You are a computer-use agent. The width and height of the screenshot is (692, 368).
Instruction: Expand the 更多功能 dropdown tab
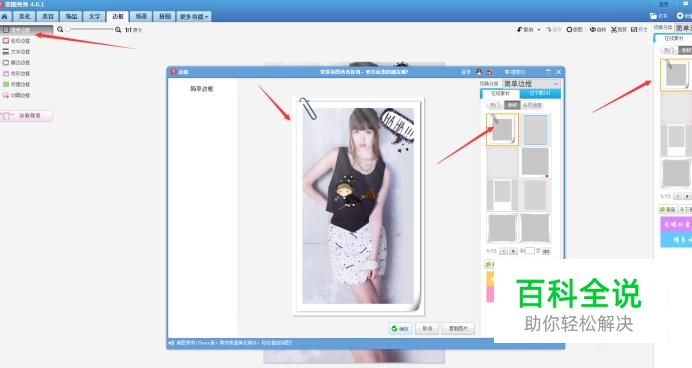[194, 16]
